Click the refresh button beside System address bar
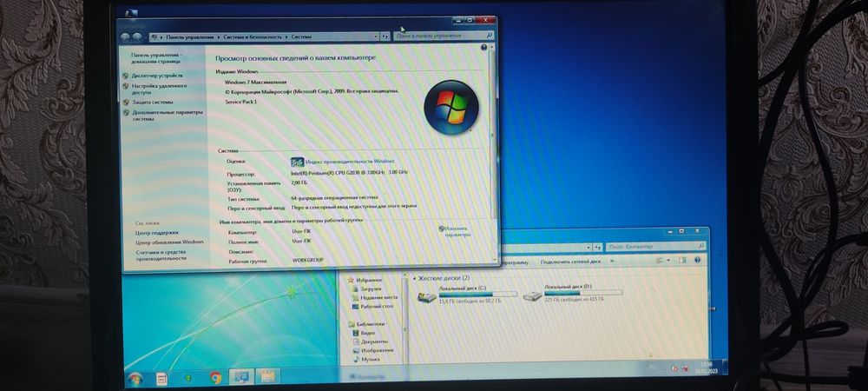The image size is (868, 391). [x=385, y=36]
